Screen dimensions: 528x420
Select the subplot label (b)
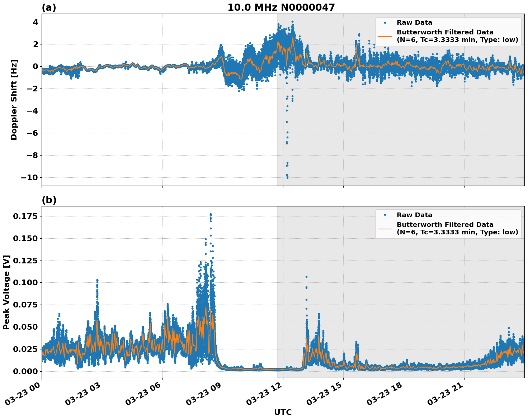pos(49,200)
